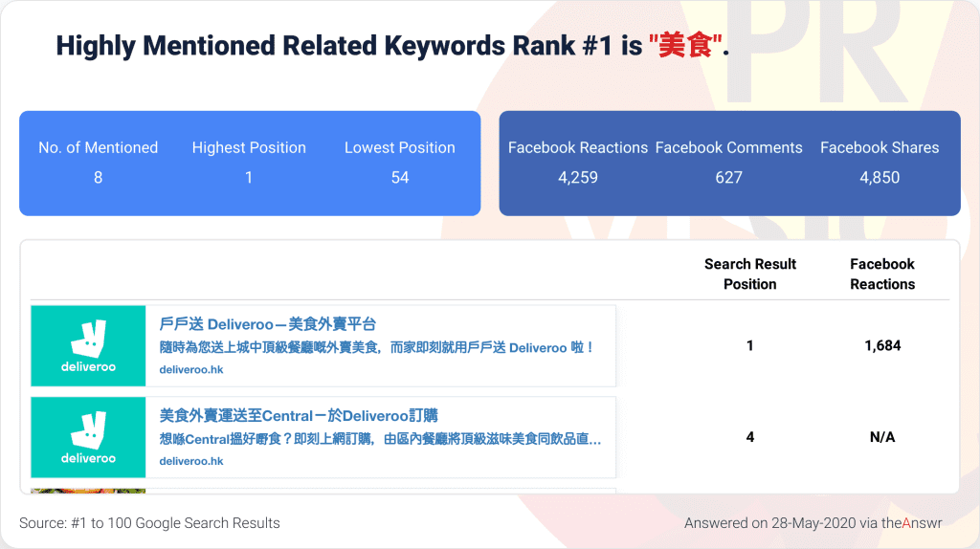Click the Deliveroo logo thumbnail of the first result
980x549 pixels.
point(88,346)
